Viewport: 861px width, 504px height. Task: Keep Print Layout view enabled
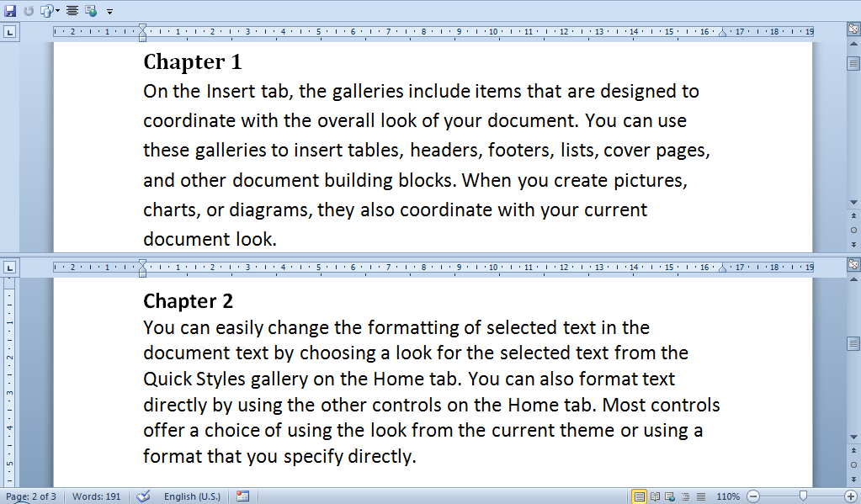tap(640, 496)
